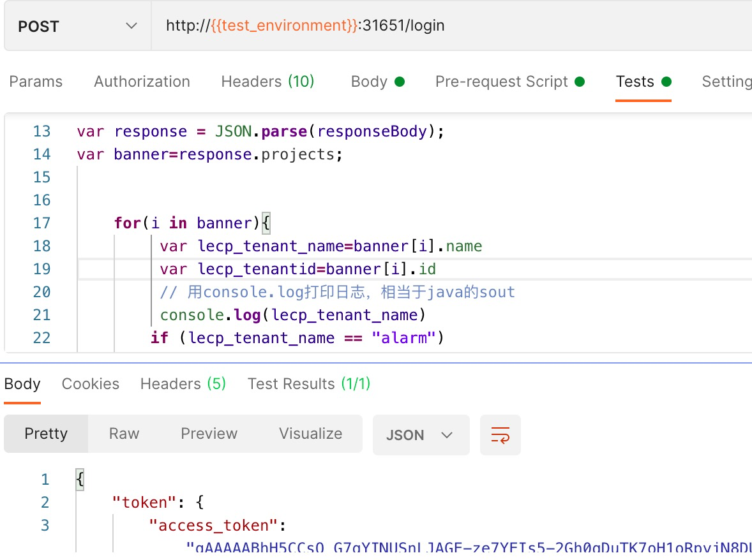The width and height of the screenshot is (752, 560).
Task: Click the lecp_tenant_name=banner[i].name line
Action: click(x=321, y=246)
